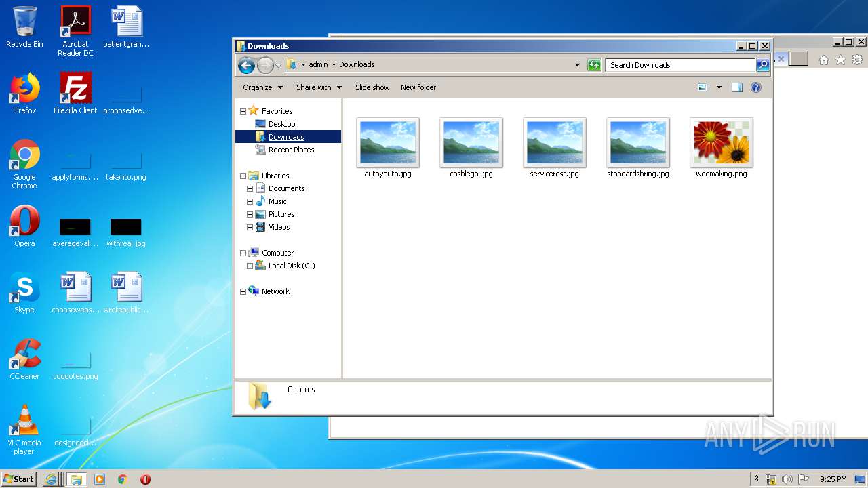Open Explorer Help question mark icon

pyautogui.click(x=756, y=87)
